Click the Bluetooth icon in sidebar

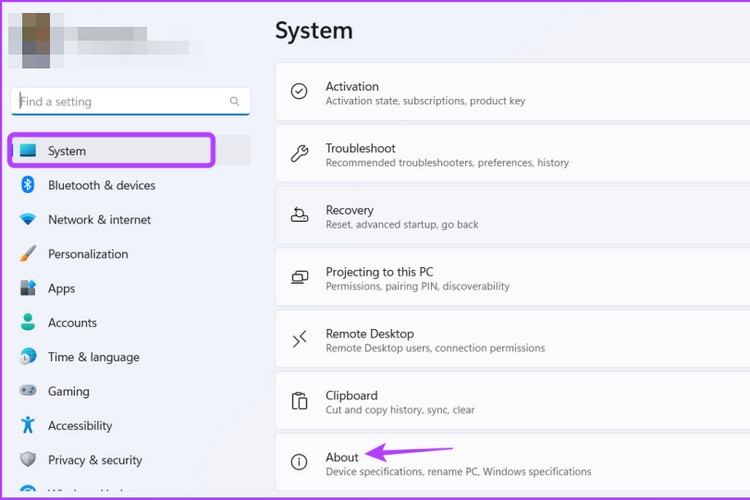pos(28,185)
